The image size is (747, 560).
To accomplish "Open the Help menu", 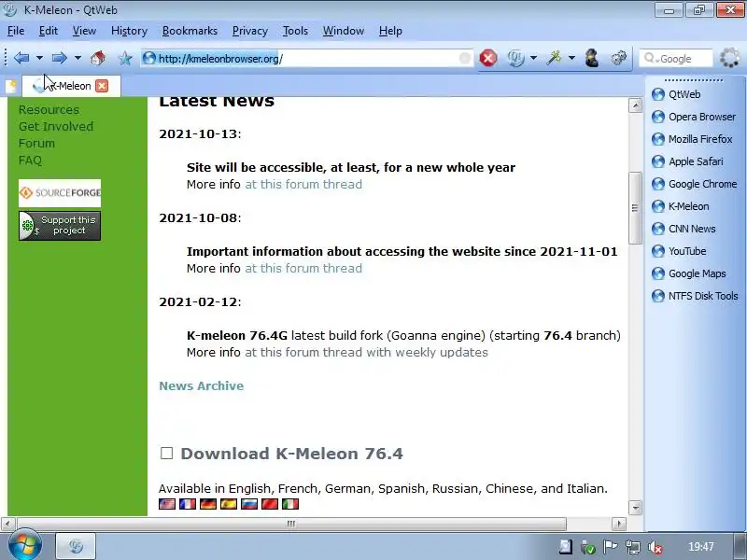I will point(390,31).
